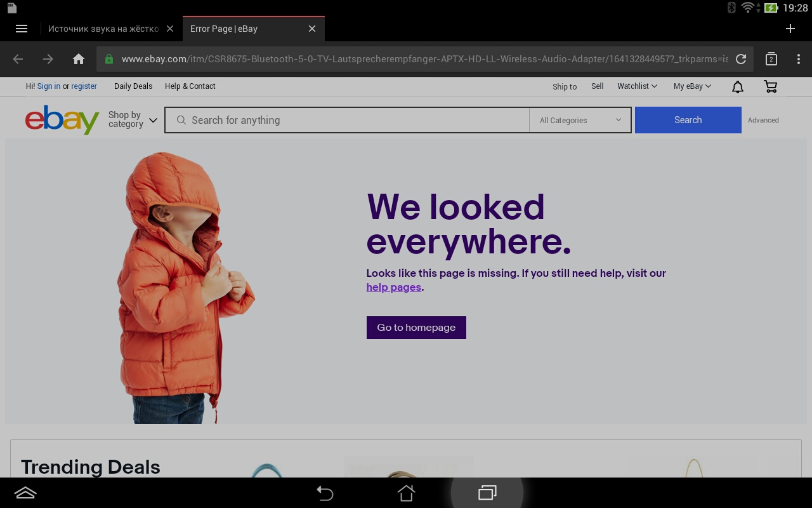Expand the Watchlist dropdown
Screen dimensions: 812x508
pyautogui.click(x=637, y=86)
